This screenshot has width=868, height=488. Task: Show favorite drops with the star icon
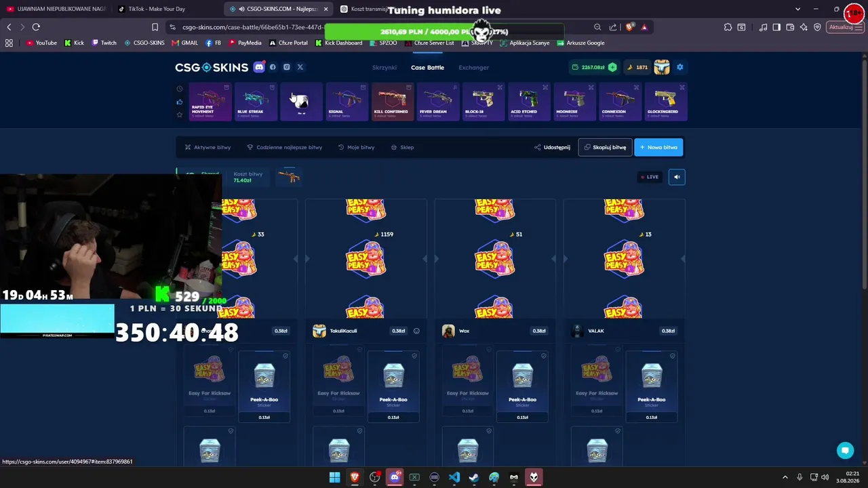click(x=179, y=115)
